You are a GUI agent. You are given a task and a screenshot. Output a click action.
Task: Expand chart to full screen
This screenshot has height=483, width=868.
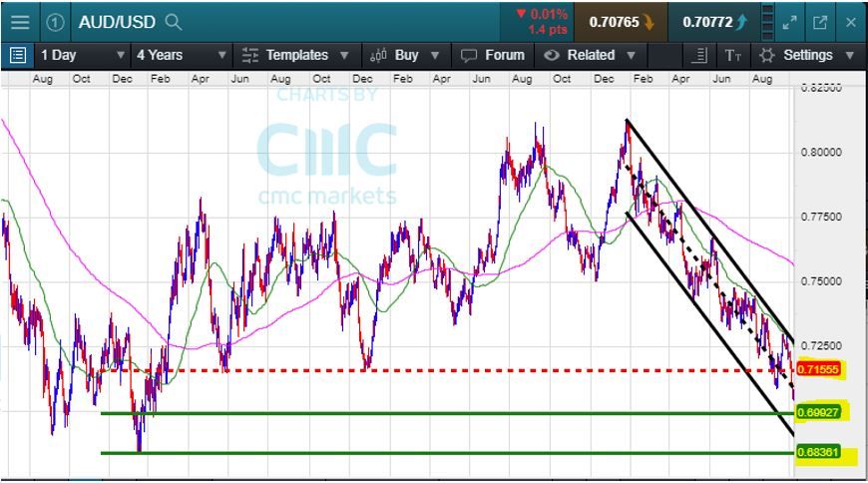[x=789, y=22]
